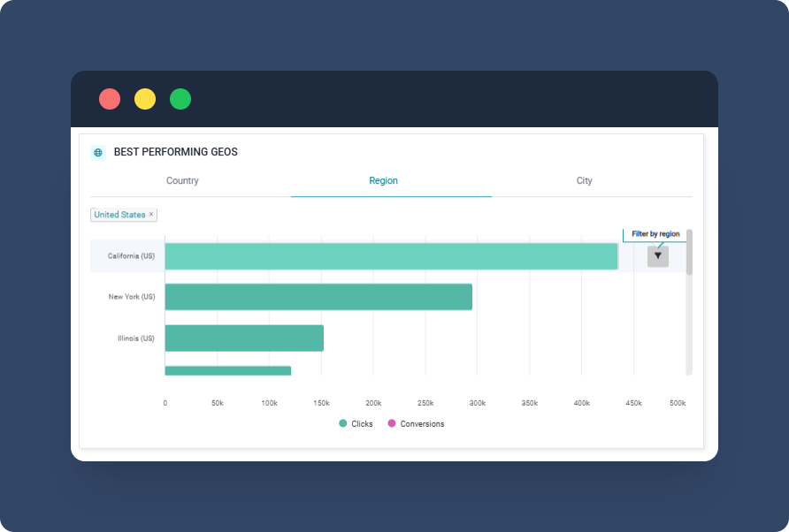This screenshot has width=789, height=532.
Task: Click the red window close dot
Action: click(x=110, y=99)
